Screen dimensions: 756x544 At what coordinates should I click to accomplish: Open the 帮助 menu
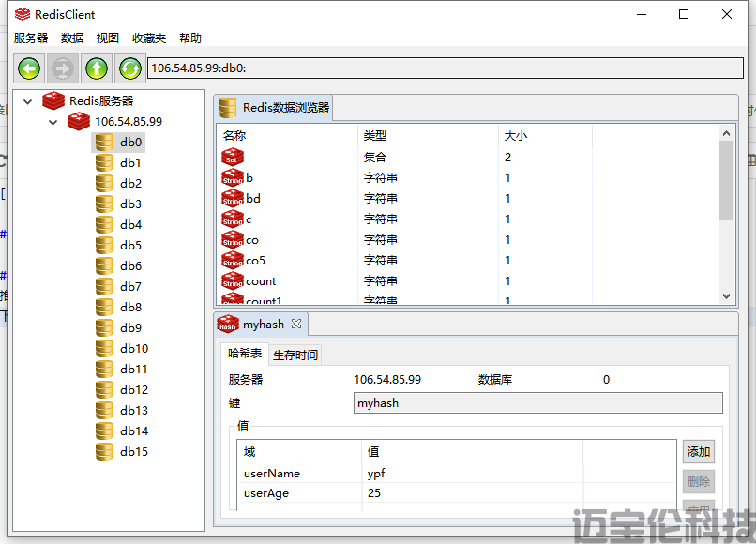pos(190,38)
